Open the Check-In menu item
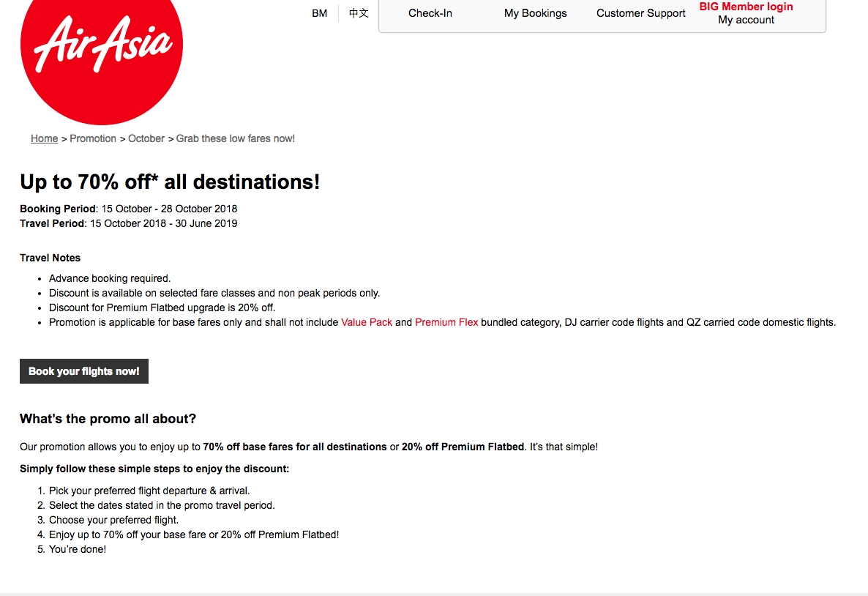The height and width of the screenshot is (596, 868). [x=430, y=13]
